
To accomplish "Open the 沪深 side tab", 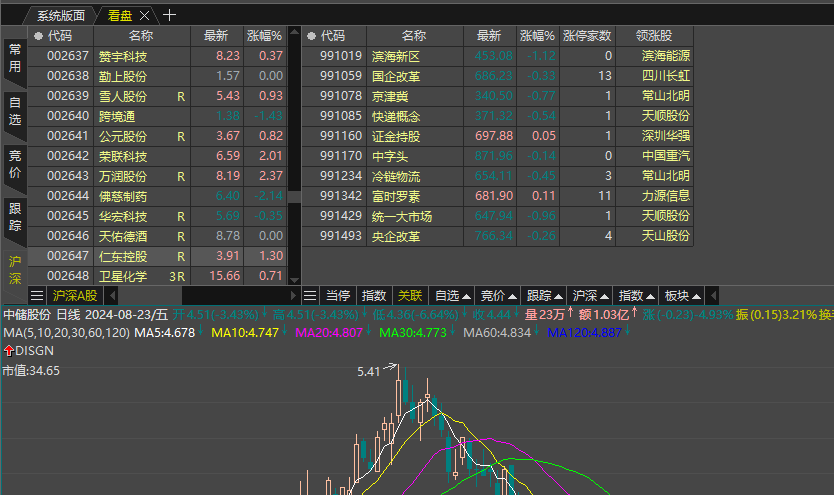I will pos(15,270).
